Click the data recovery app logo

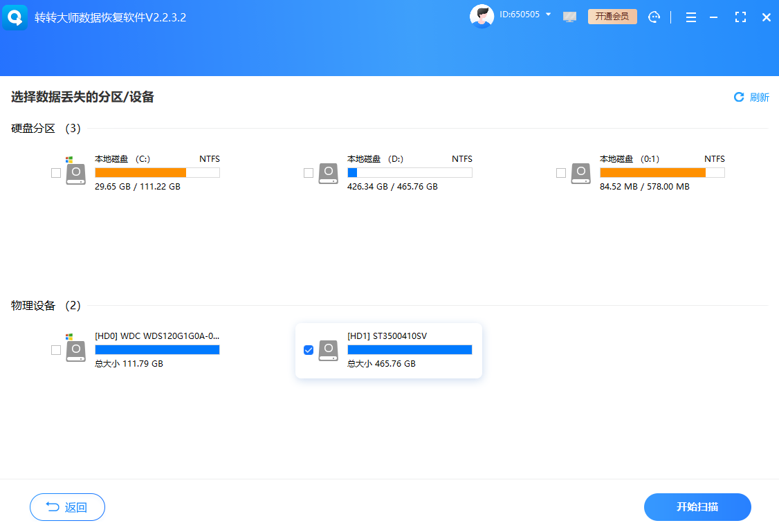(x=15, y=17)
